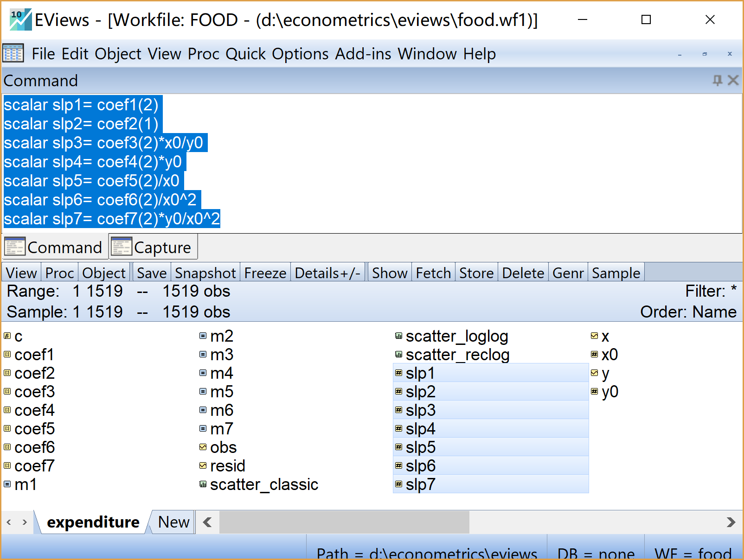The width and height of the screenshot is (744, 560).
Task: Click the workfile icon left of File menu
Action: point(13,54)
